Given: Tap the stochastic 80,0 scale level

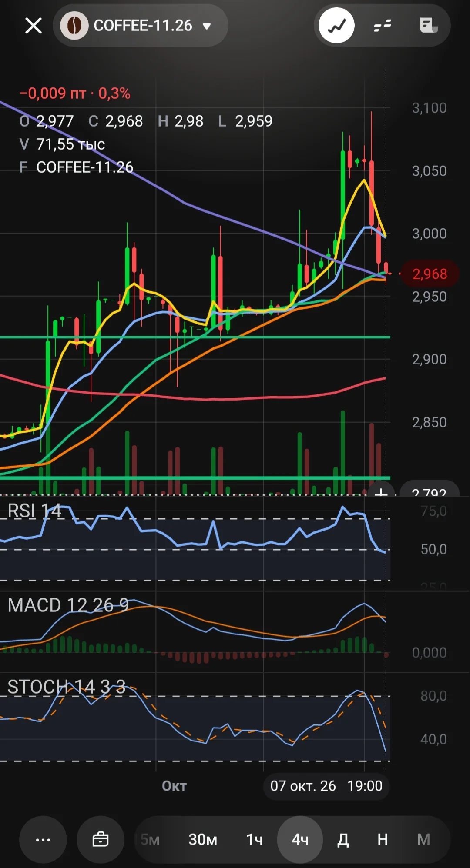Looking at the screenshot, I should coord(434,696).
